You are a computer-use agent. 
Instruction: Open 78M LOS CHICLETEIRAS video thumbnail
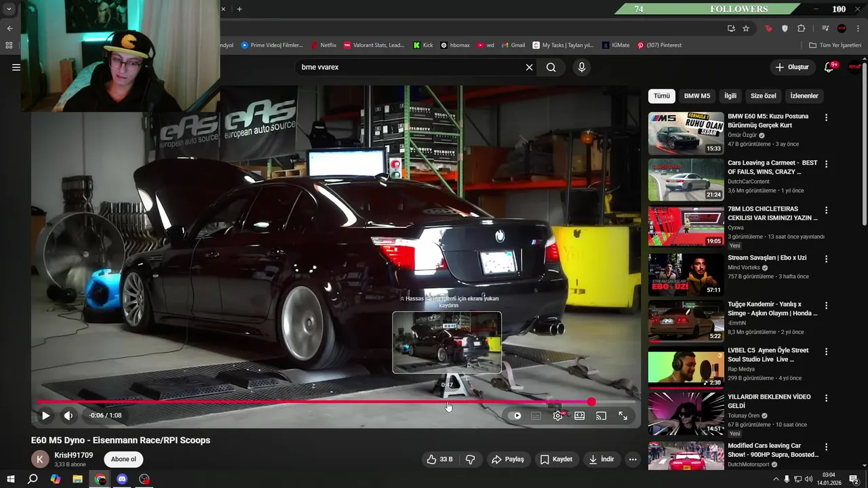tap(686, 227)
